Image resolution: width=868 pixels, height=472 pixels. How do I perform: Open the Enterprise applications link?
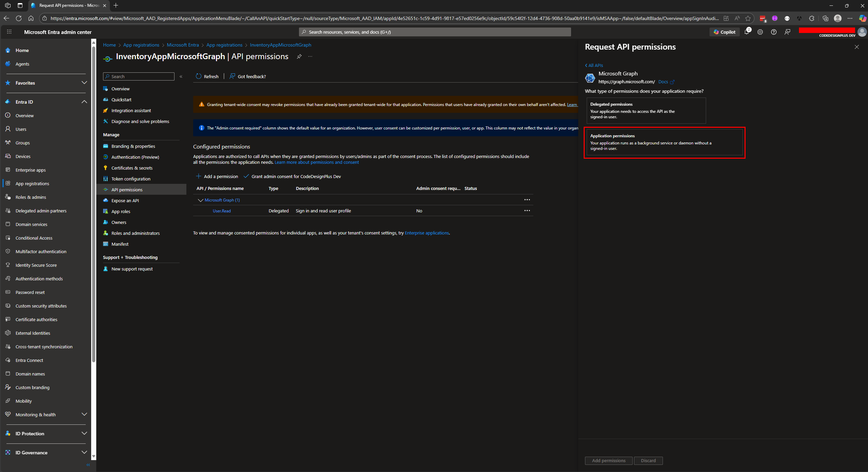point(427,233)
